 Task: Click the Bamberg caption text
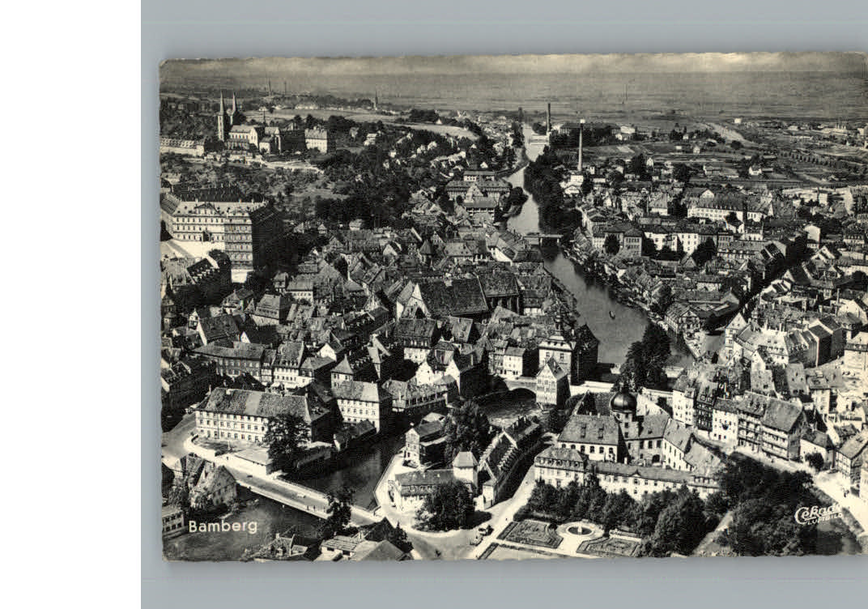(223, 526)
